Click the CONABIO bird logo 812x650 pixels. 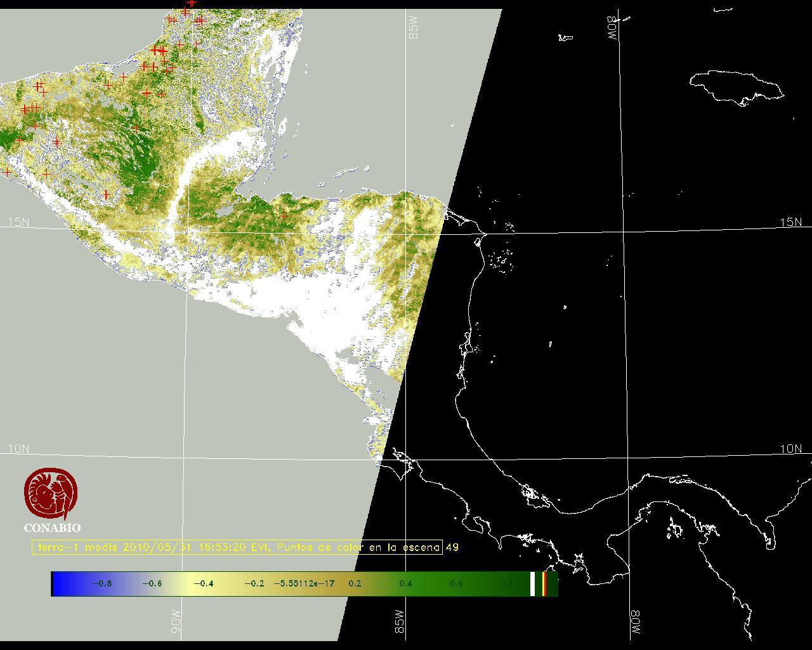(51, 494)
